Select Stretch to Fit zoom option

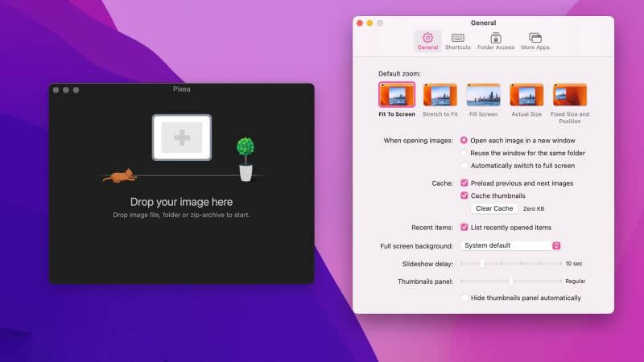point(440,95)
